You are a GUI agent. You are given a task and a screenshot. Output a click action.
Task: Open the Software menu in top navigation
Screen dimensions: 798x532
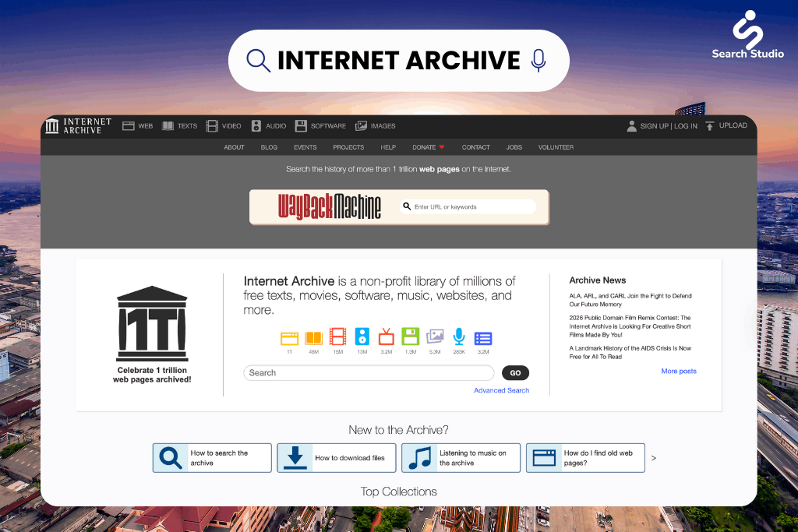click(320, 126)
